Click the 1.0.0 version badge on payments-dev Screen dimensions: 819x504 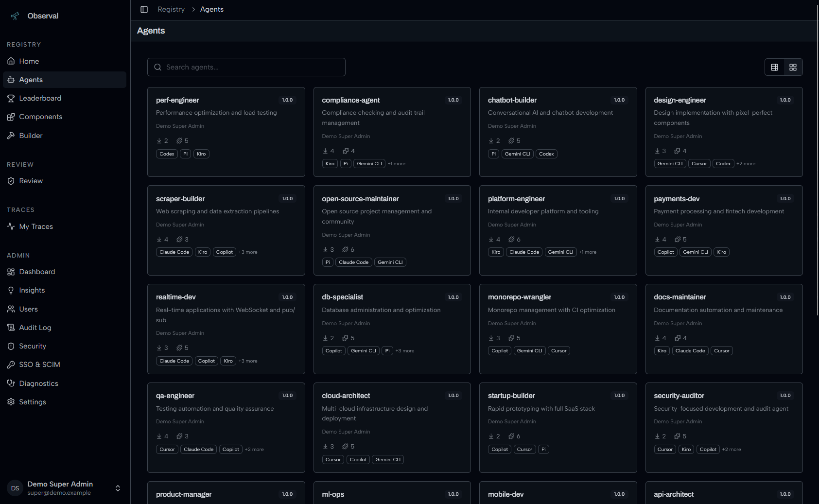pyautogui.click(x=785, y=199)
